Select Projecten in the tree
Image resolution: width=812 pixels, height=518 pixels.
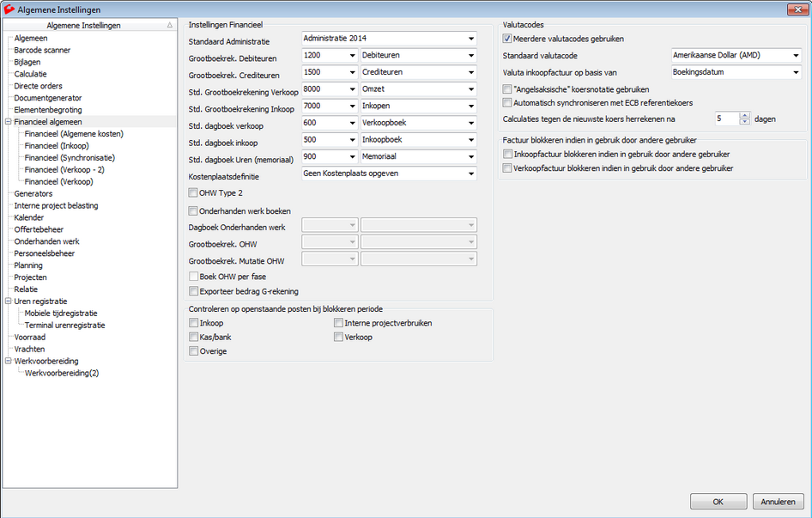click(x=30, y=277)
